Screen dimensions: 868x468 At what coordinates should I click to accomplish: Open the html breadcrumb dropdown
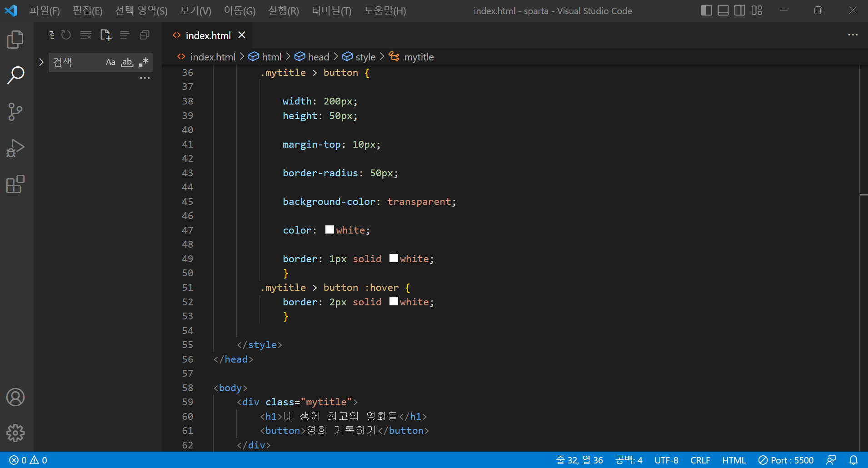(265, 57)
